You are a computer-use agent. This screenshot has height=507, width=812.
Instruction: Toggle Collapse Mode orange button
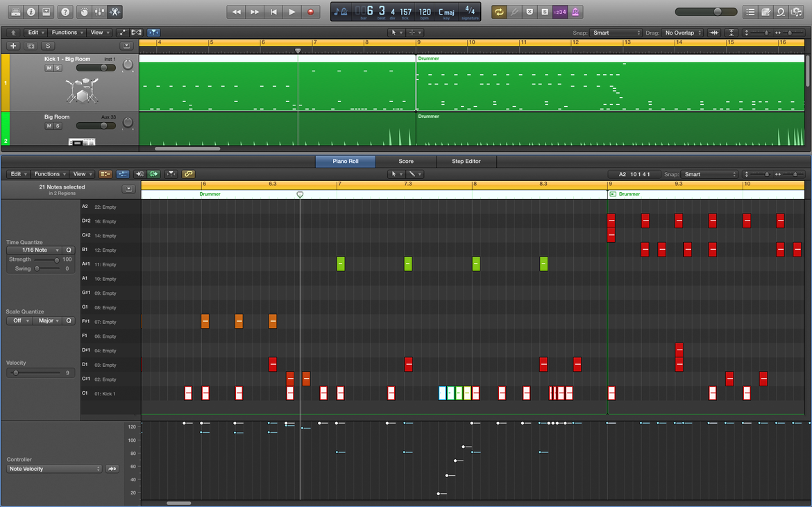[x=105, y=174]
